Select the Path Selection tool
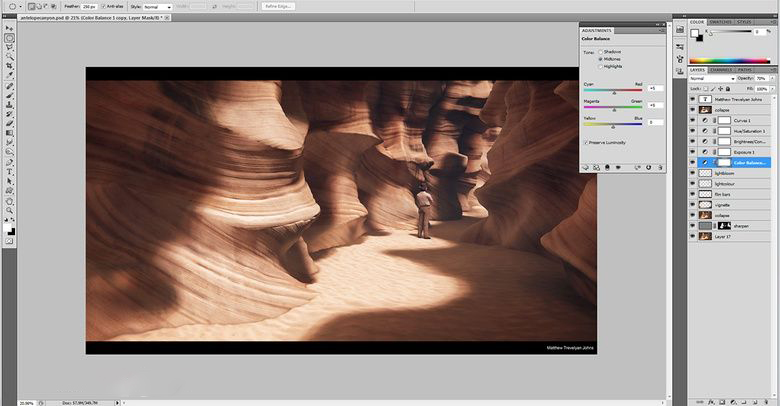780x406 pixels. (9, 182)
